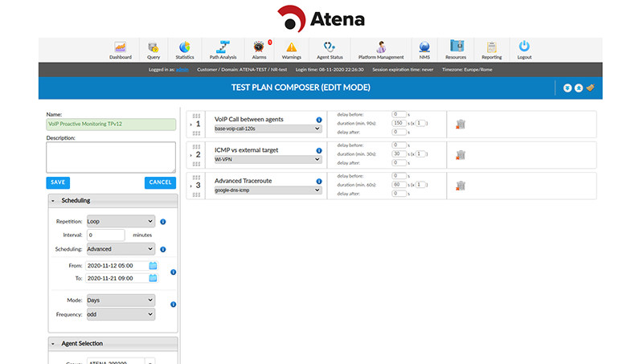Click the SAVE button
Screen dimensions: 643x364
(58, 182)
